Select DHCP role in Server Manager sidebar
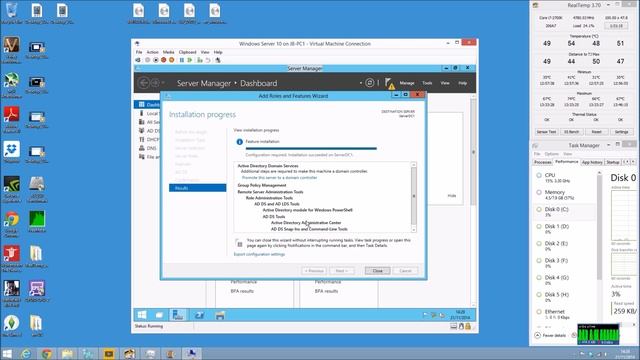 [149, 139]
